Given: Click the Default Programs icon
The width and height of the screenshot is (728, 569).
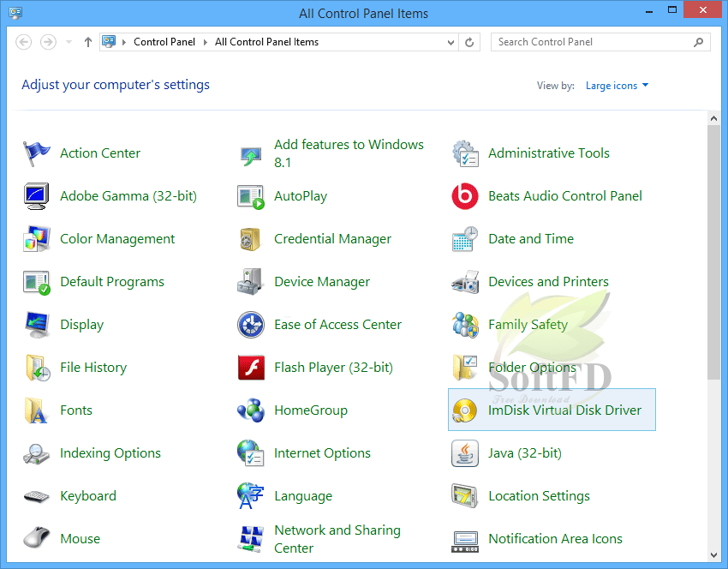Looking at the screenshot, I should point(36,282).
